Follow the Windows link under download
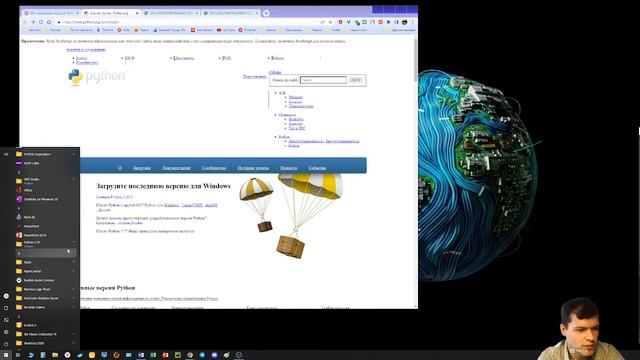The width and height of the screenshot is (640, 360). pyautogui.click(x=171, y=205)
